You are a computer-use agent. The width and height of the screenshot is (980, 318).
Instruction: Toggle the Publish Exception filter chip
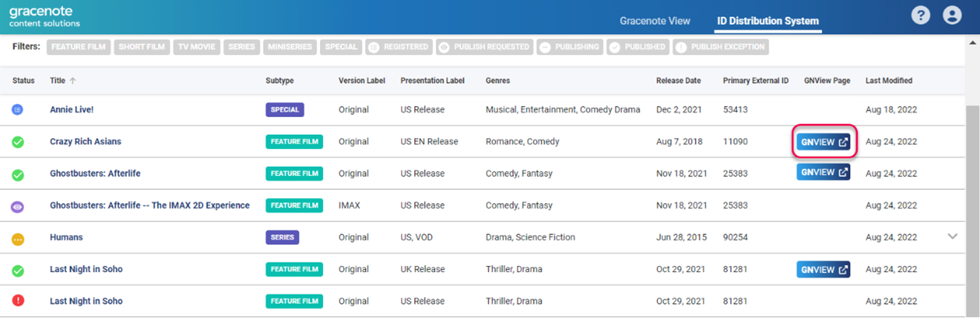tap(720, 47)
